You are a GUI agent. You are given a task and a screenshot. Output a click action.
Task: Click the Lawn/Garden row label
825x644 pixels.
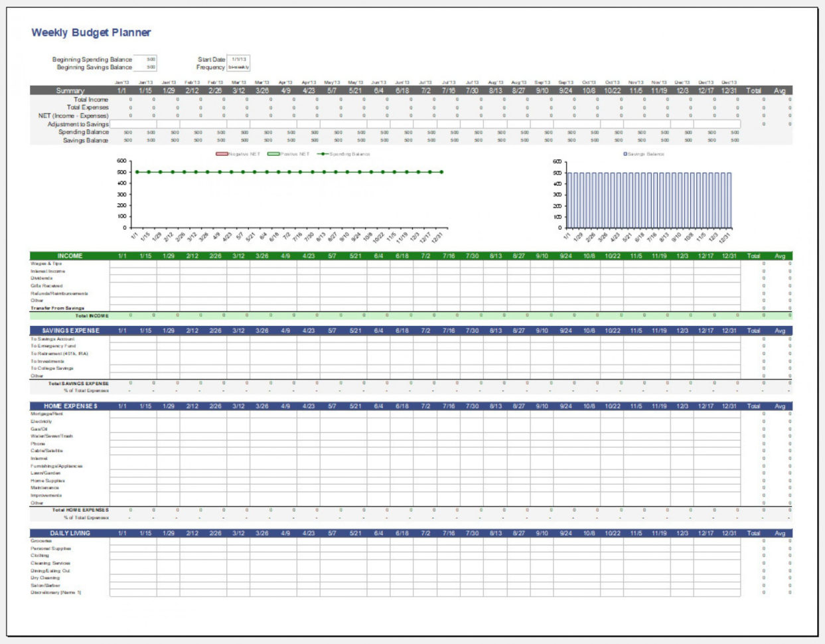[45, 473]
